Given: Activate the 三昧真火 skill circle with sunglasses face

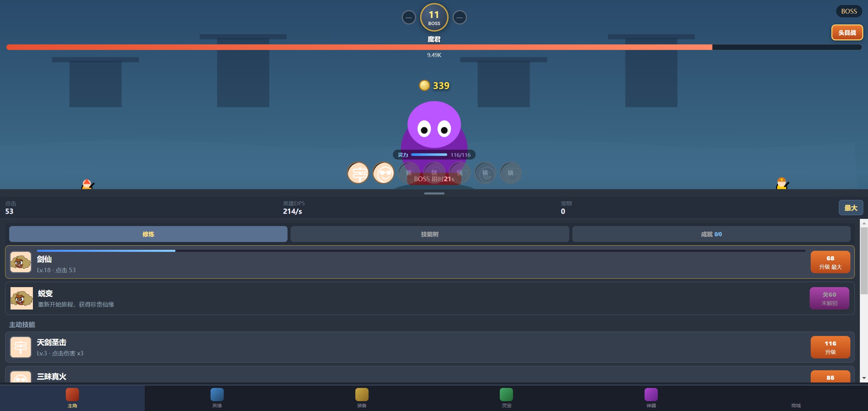Looking at the screenshot, I should coord(383,173).
